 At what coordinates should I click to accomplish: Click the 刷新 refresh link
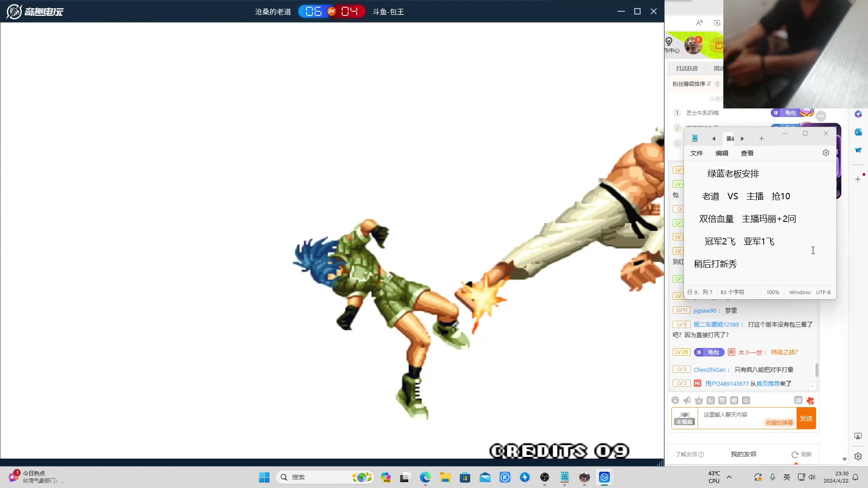pyautogui.click(x=802, y=455)
